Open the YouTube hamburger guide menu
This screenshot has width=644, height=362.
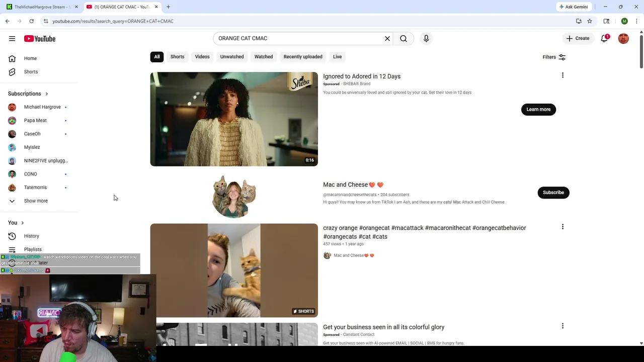point(12,39)
